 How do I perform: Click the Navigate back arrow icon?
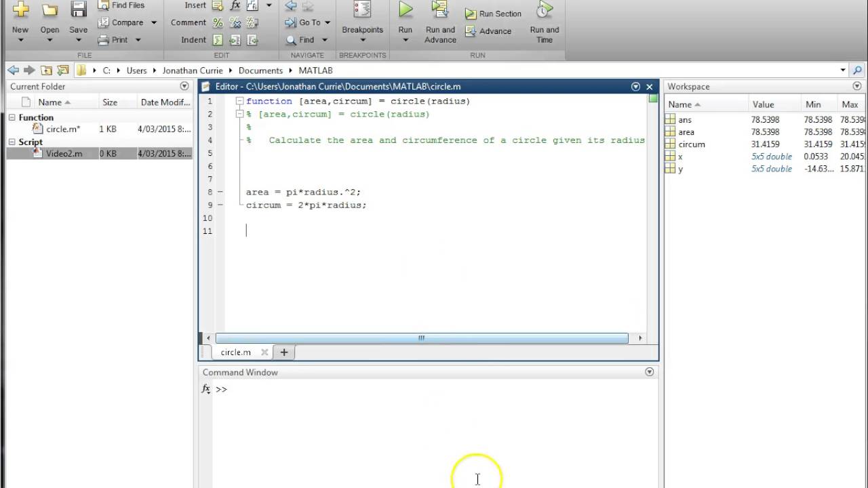(x=291, y=5)
